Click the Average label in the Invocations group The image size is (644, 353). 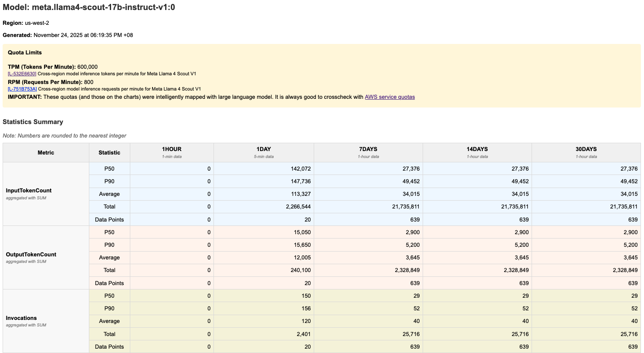coord(109,321)
